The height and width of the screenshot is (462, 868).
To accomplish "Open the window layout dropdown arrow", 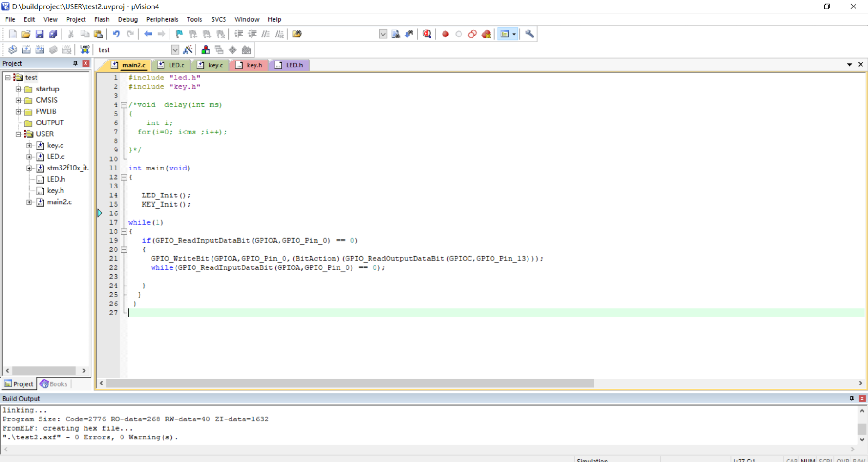I will [x=514, y=34].
